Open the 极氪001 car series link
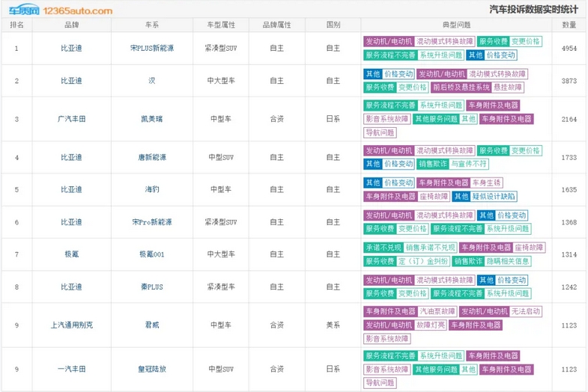 tap(152, 254)
